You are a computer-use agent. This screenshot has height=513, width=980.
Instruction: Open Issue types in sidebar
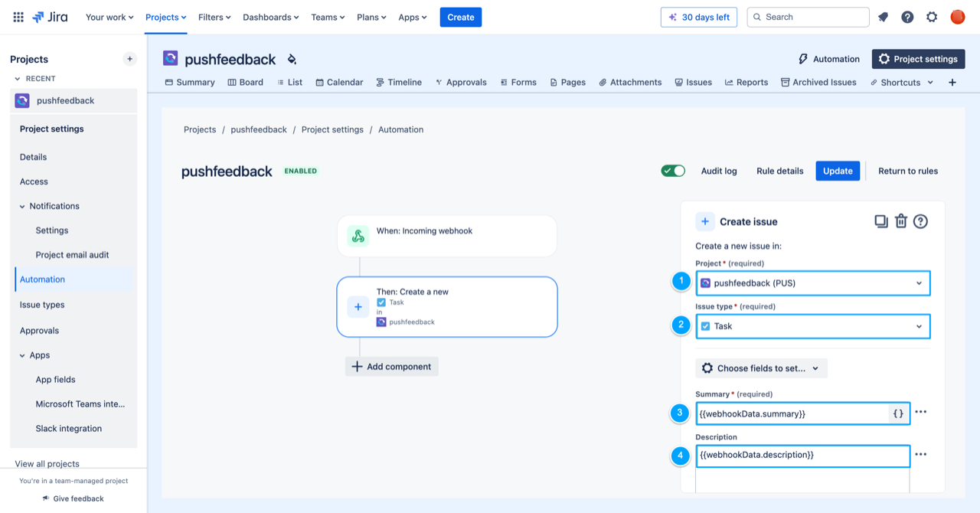pos(42,305)
